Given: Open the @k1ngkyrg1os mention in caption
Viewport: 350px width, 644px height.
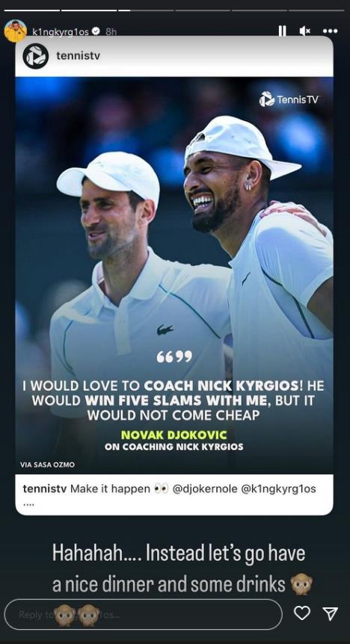Looking at the screenshot, I should click(x=278, y=489).
